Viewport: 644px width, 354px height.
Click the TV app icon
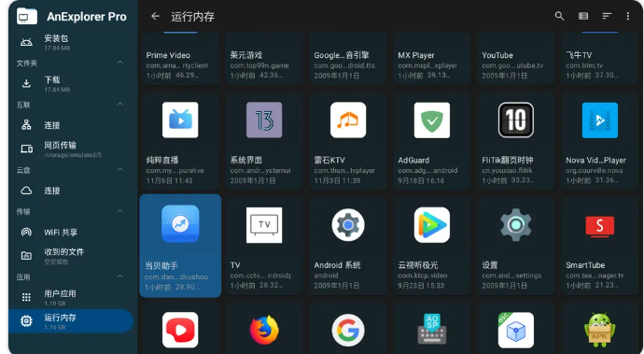point(264,225)
